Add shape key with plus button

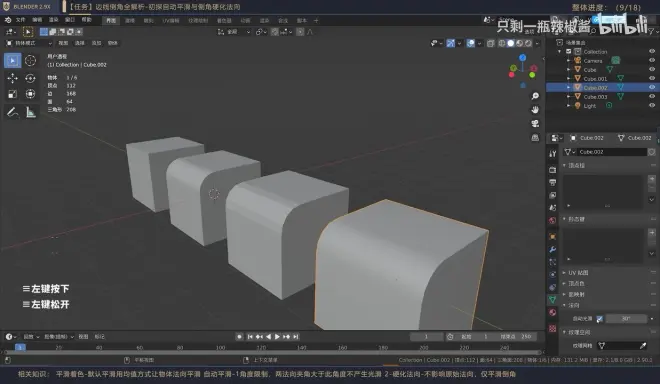tap(652, 232)
